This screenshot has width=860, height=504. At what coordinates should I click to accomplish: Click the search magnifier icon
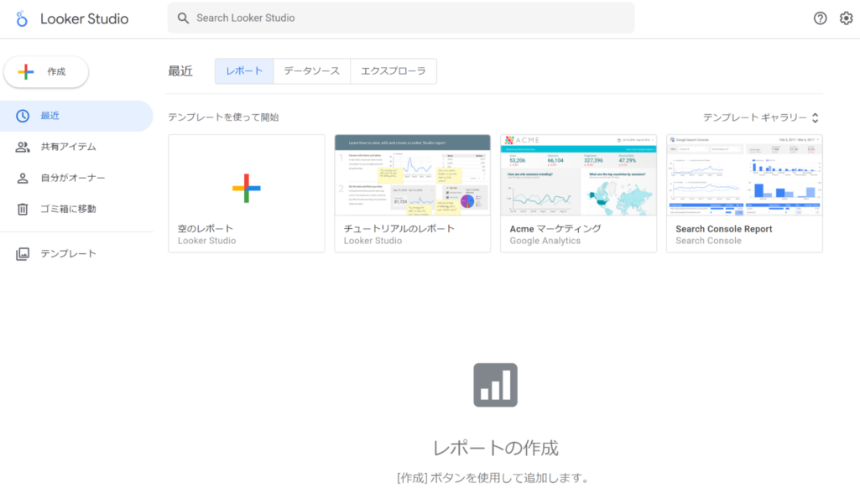(183, 18)
